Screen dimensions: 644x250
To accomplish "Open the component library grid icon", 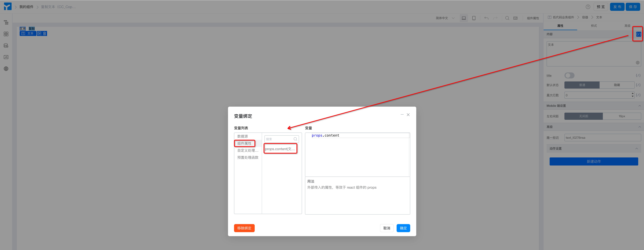I will [6, 34].
